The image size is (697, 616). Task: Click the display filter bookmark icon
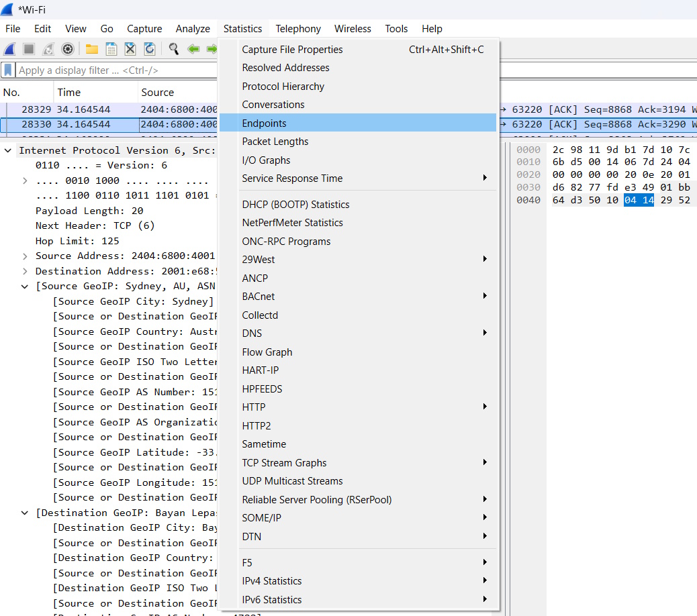[x=8, y=70]
